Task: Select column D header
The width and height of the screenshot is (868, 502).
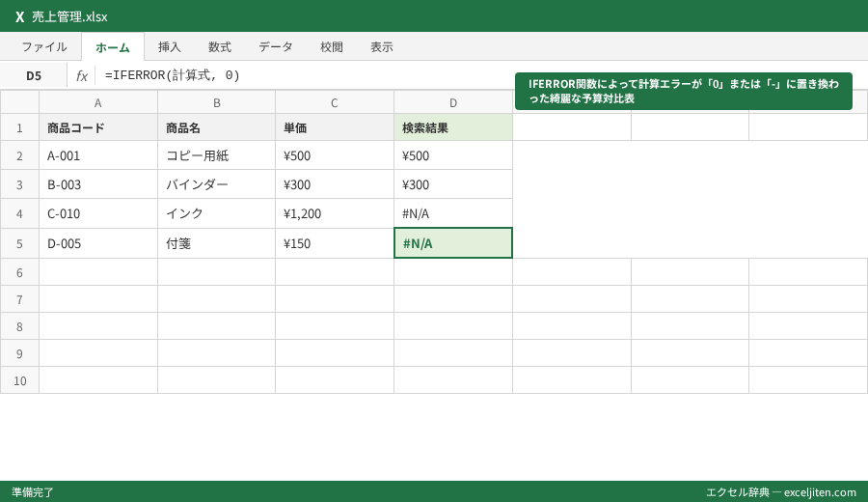Action: coord(453,102)
